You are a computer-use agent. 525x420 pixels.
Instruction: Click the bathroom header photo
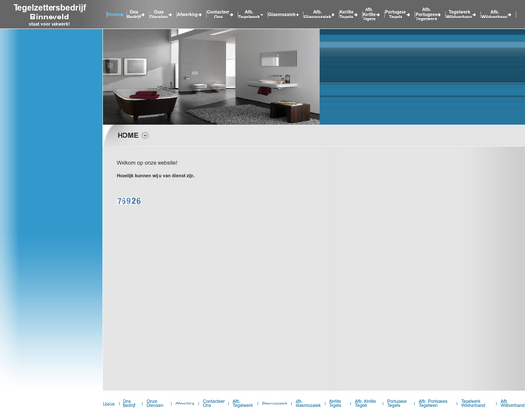point(211,77)
